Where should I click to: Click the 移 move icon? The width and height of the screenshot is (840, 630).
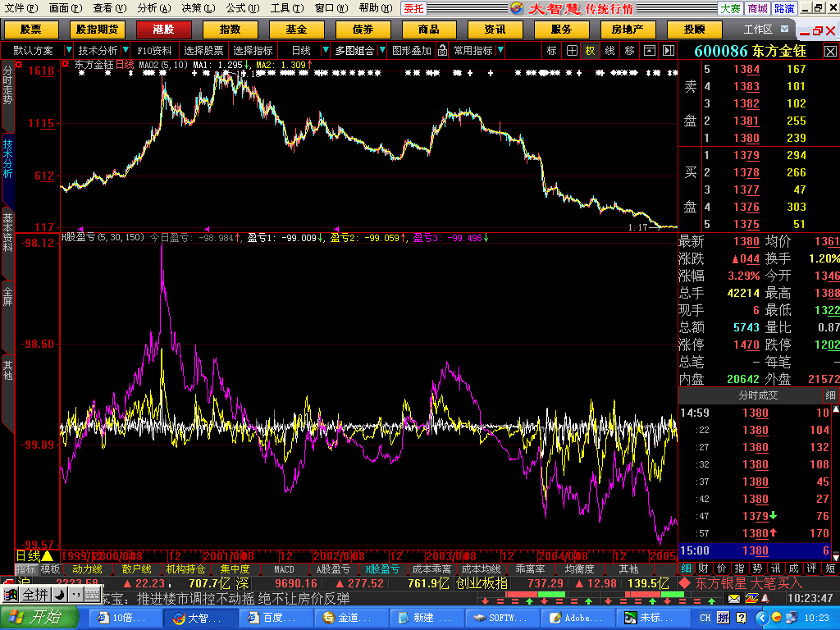click(x=629, y=50)
